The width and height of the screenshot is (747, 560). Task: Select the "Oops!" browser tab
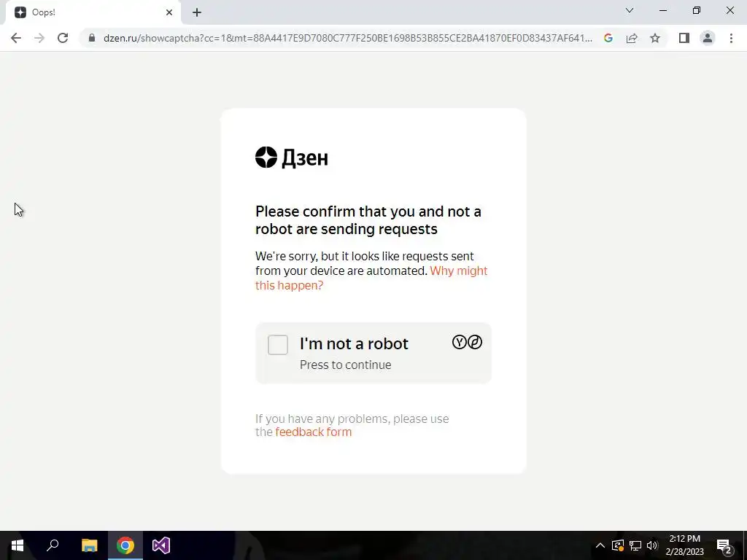[93, 12]
